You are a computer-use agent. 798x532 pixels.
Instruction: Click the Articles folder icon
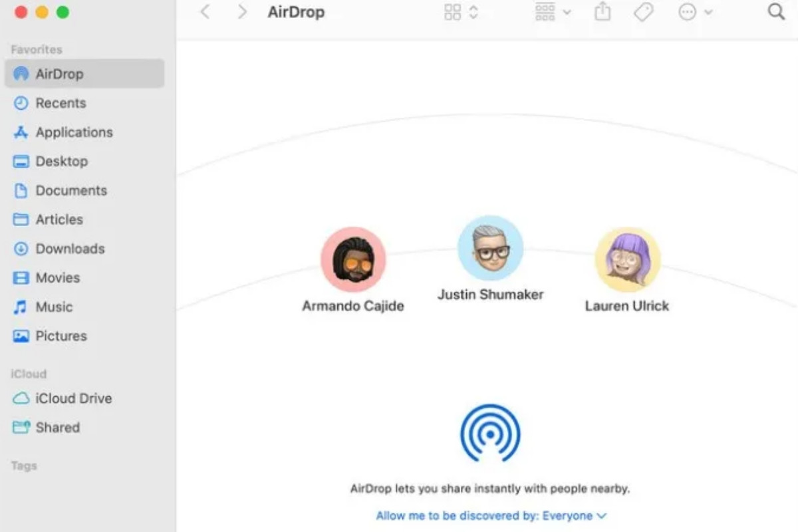point(21,219)
